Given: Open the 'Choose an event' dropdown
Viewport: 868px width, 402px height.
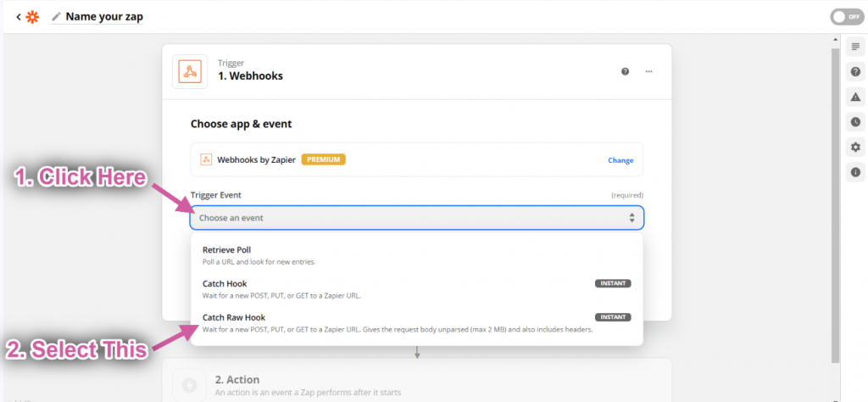Looking at the screenshot, I should point(417,218).
